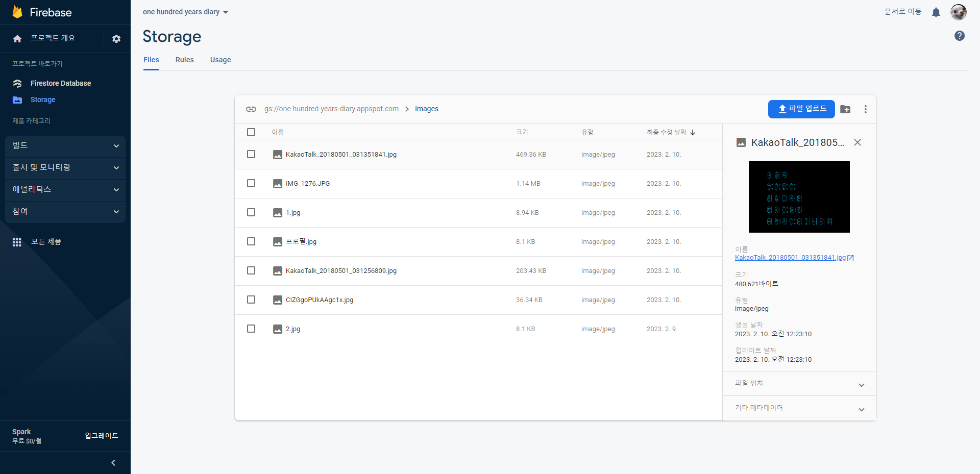Image resolution: width=980 pixels, height=474 pixels.
Task: Click the Storage folder icon in sidebar
Action: (17, 100)
